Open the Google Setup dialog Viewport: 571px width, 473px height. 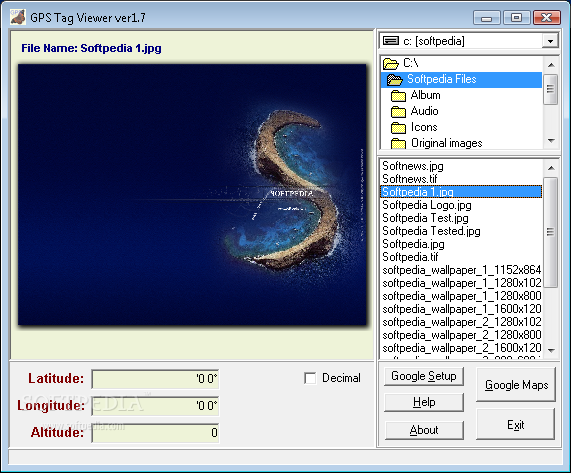click(x=424, y=376)
